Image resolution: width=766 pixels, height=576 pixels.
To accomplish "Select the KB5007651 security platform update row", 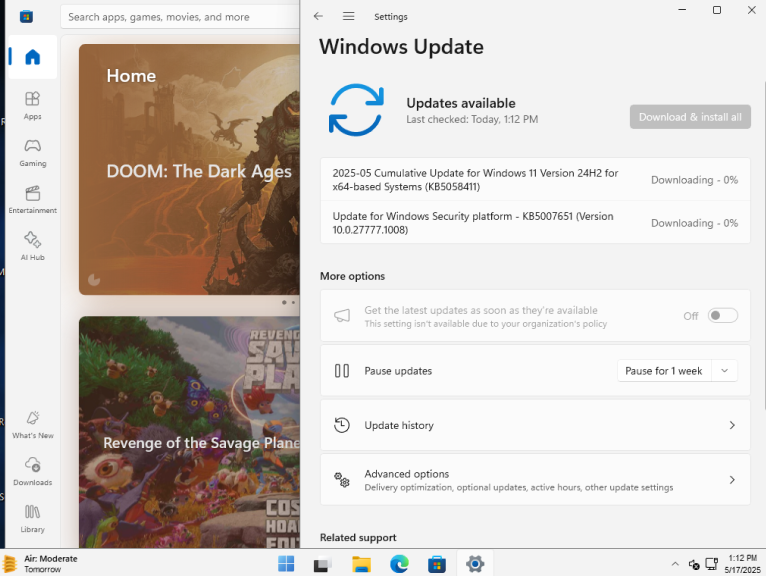I will (x=535, y=223).
